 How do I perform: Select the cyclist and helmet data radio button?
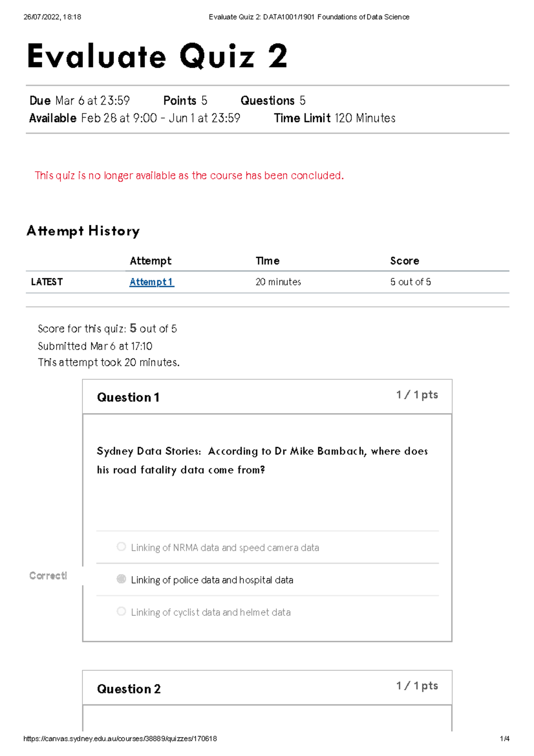coord(121,611)
